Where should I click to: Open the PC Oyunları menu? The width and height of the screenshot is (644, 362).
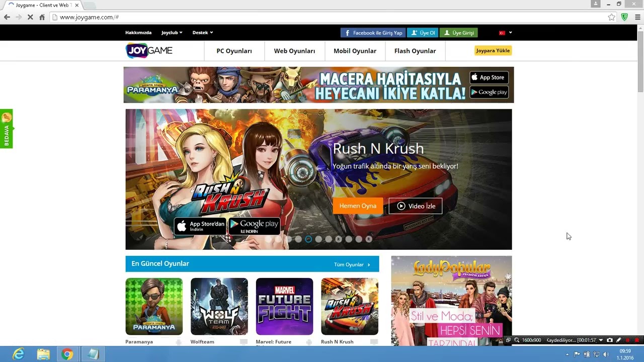pyautogui.click(x=234, y=51)
